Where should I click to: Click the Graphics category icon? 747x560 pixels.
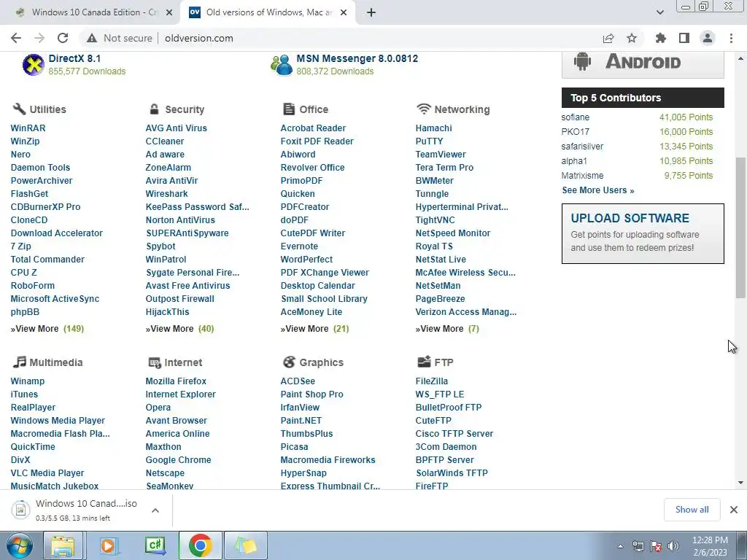coord(289,362)
